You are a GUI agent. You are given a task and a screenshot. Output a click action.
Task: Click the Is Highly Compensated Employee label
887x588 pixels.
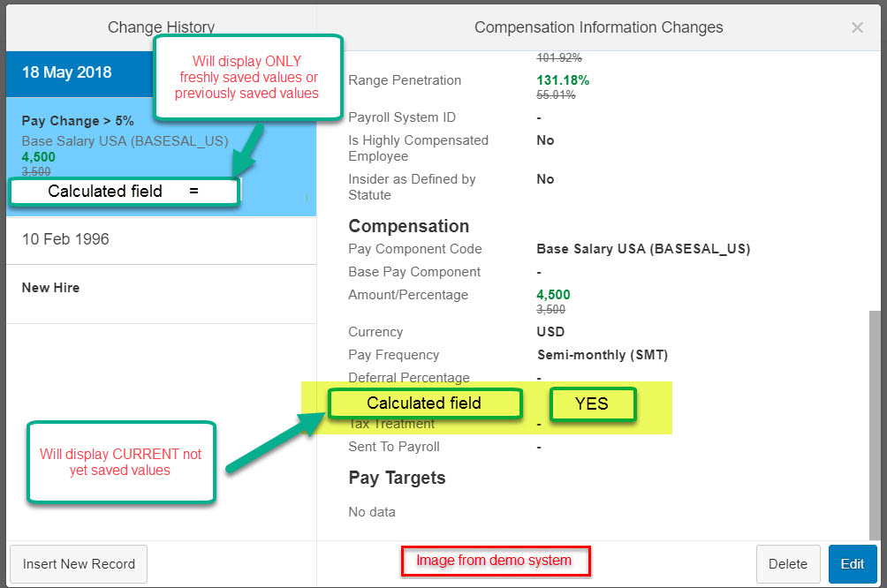418,148
